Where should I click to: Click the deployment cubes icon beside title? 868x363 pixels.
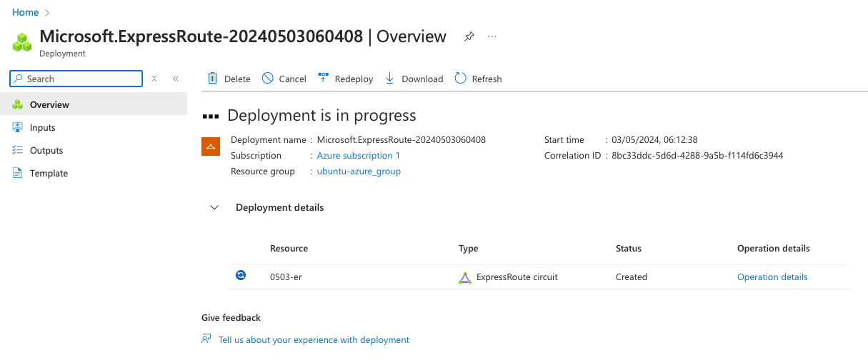tap(22, 42)
